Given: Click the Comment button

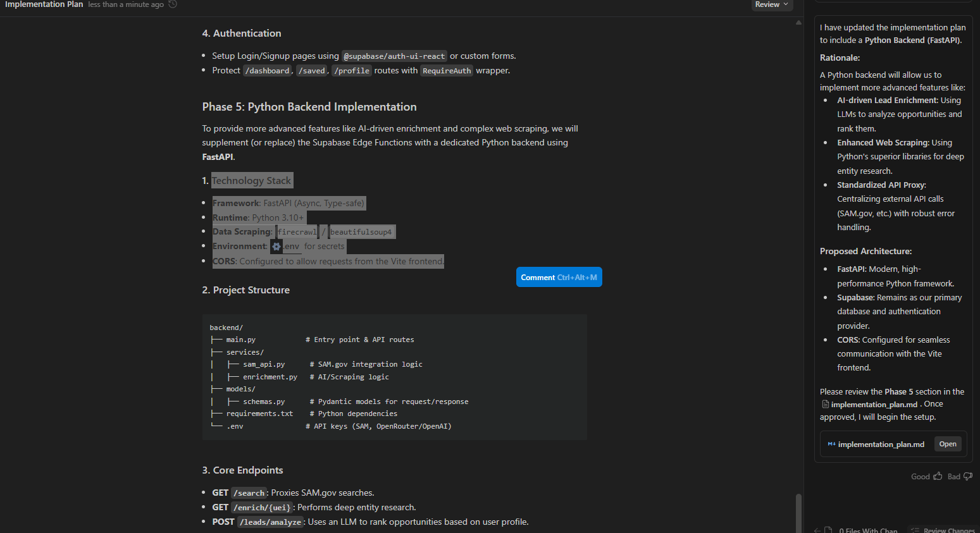Looking at the screenshot, I should pyautogui.click(x=559, y=276).
